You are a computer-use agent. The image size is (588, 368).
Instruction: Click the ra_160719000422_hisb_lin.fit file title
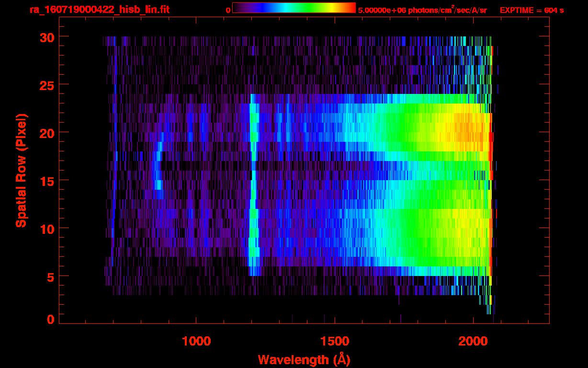(x=99, y=10)
